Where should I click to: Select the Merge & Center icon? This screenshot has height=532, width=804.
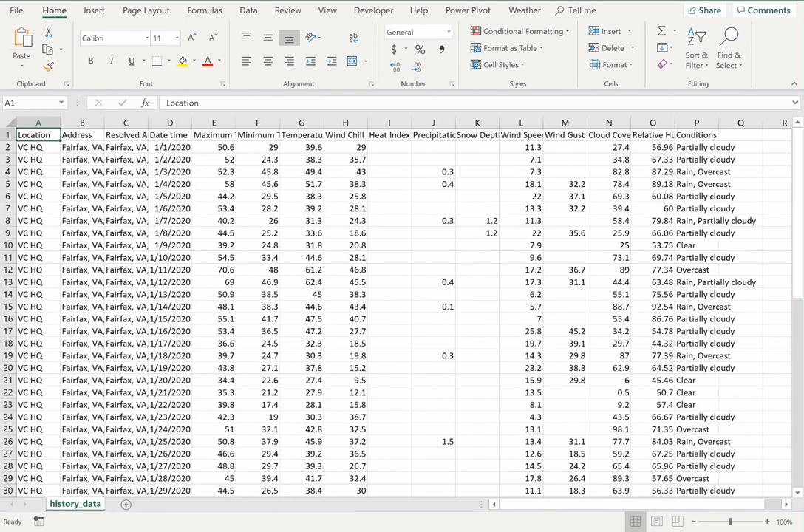352,61
